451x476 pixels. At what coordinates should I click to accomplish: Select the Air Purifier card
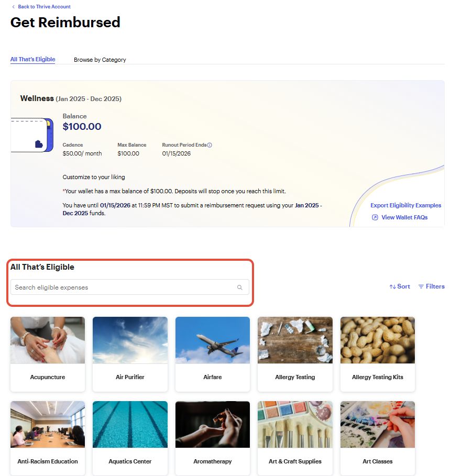tap(130, 354)
